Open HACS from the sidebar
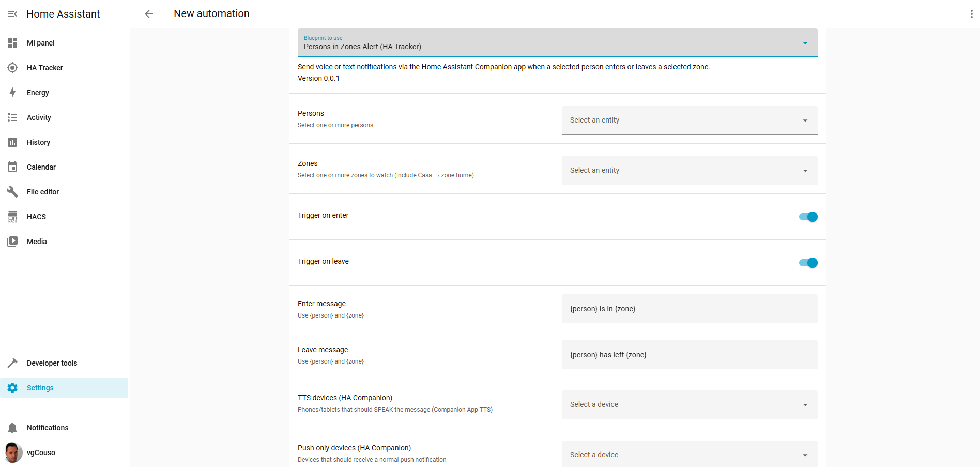The height and width of the screenshot is (467, 980). point(65,217)
